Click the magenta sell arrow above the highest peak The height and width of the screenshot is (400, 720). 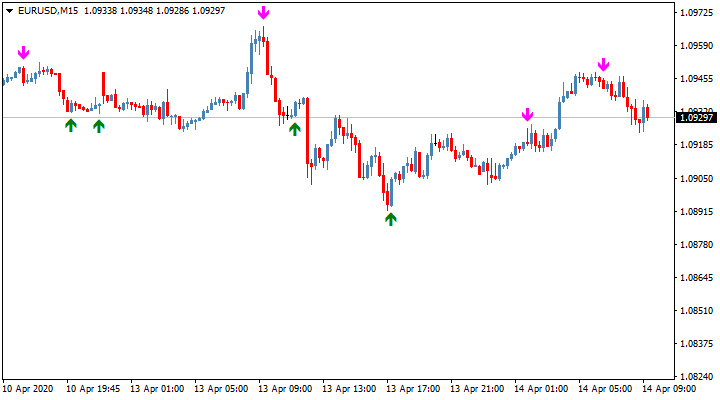click(x=263, y=12)
